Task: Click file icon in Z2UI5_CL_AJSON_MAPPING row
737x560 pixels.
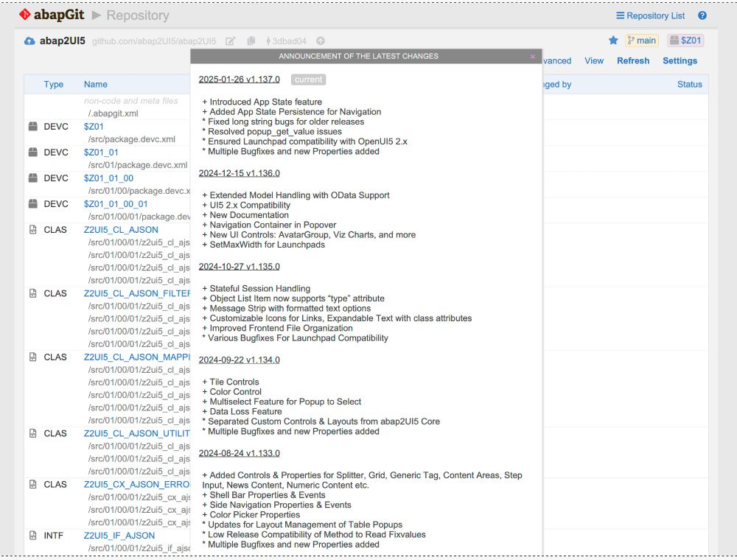Action: (x=33, y=357)
